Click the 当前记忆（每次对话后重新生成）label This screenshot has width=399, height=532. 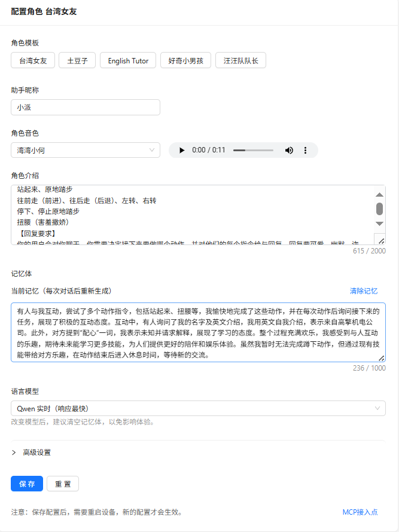coord(62,291)
